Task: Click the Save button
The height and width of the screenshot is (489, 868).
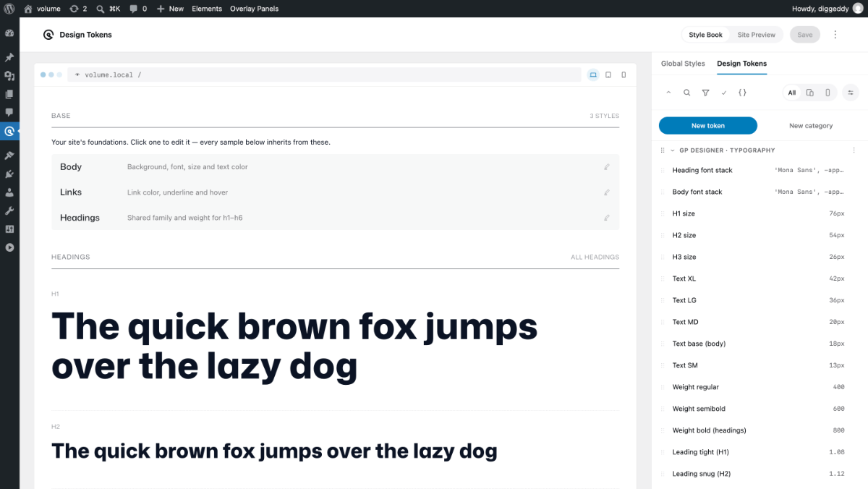Action: point(805,35)
